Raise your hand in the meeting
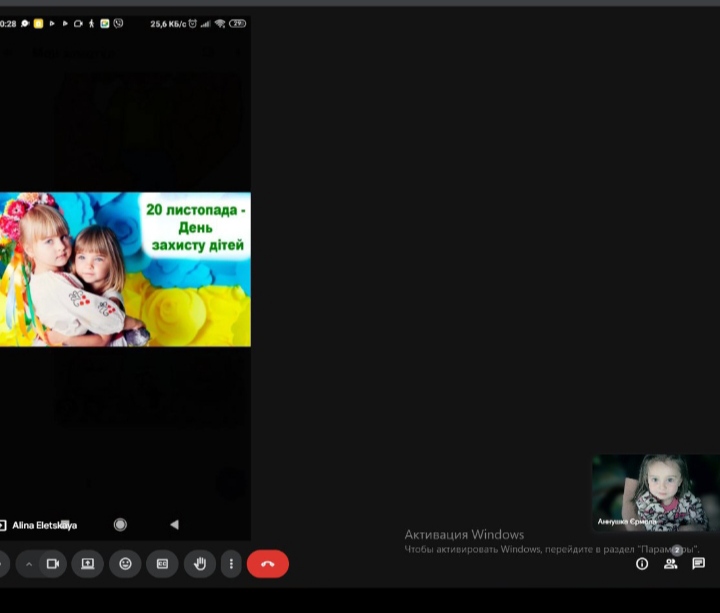Screen dimensions: 720x613 (199, 564)
